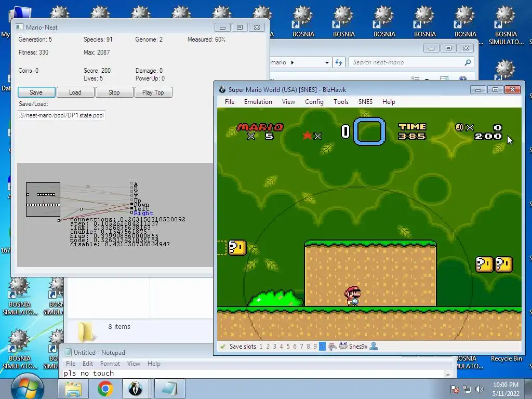Click the gamepad icon in BizHawk status bar

pos(332,347)
